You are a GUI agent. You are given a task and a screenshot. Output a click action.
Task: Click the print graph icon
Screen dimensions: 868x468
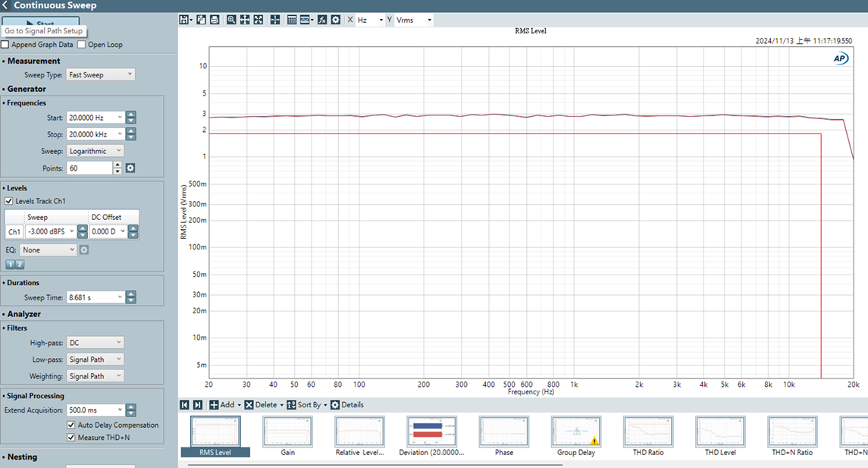pyautogui.click(x=215, y=20)
